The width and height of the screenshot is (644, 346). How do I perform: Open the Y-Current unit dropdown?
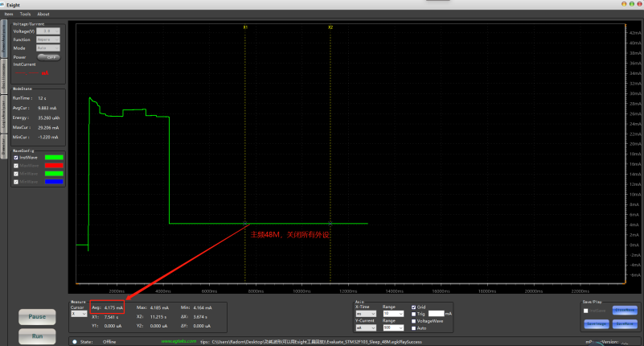367,327
